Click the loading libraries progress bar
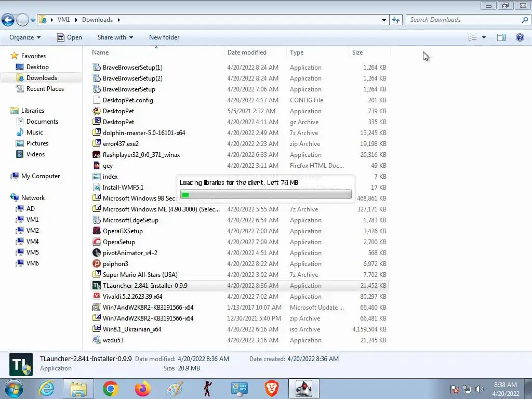 (266, 195)
